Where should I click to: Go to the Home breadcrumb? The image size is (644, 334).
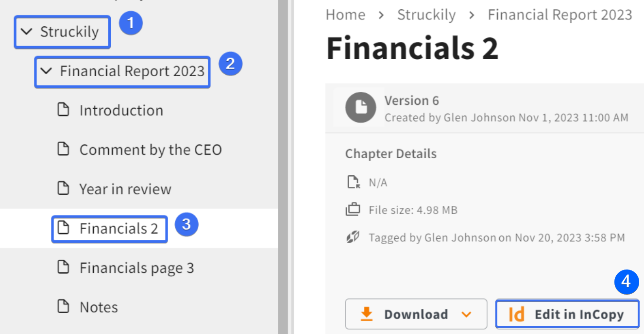(x=345, y=15)
